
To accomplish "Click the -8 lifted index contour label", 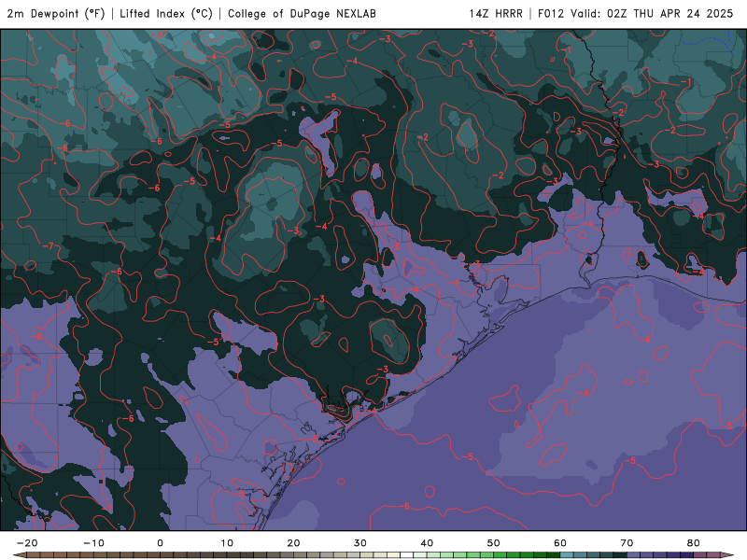I will (36, 337).
